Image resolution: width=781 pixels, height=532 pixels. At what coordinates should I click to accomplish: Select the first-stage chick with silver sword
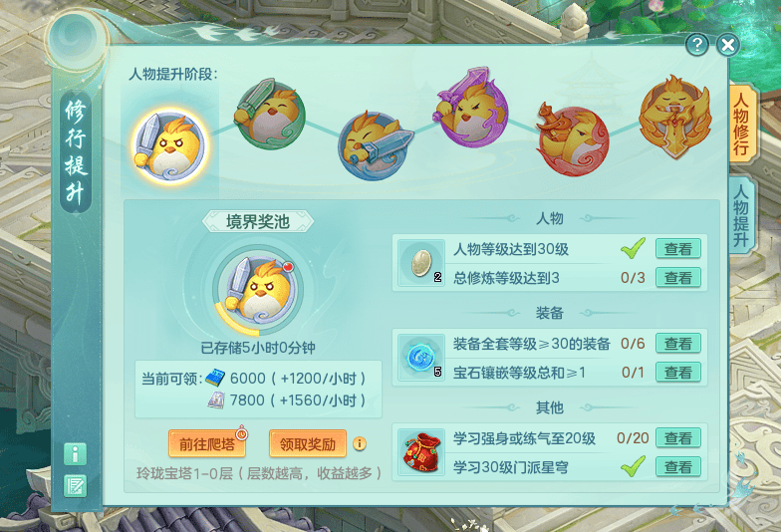(x=169, y=145)
